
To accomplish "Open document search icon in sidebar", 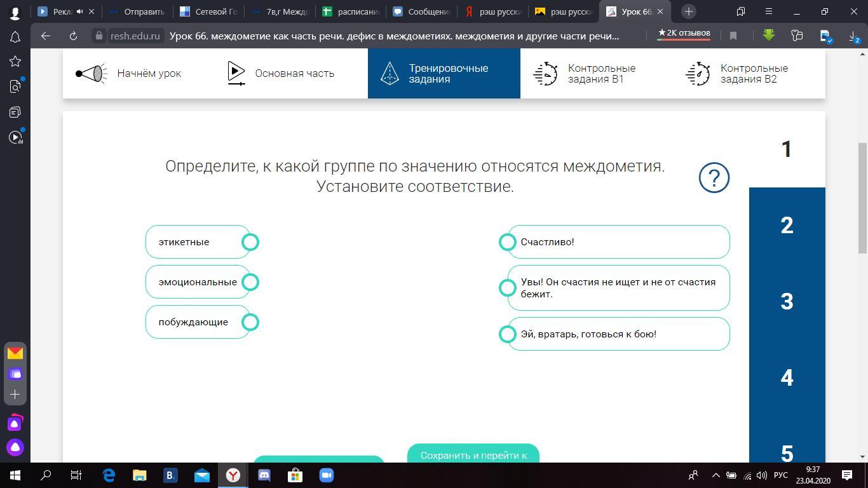I will (15, 86).
